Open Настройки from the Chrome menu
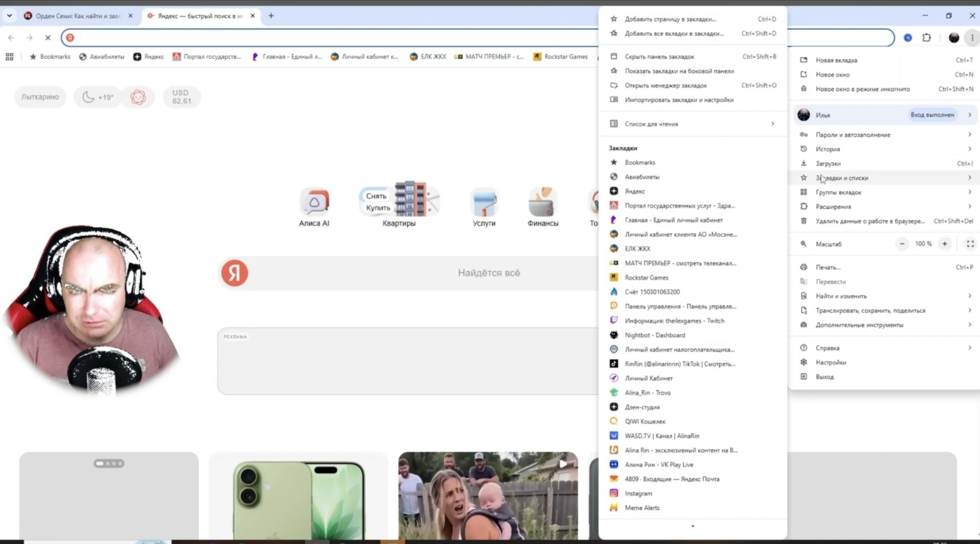This screenshot has width=980, height=544. 886,362
